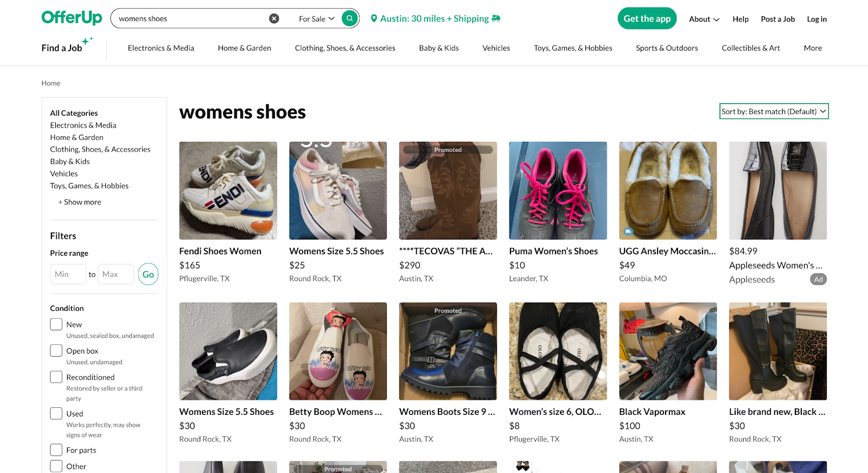Open the More categories menu
Image resolution: width=868 pixels, height=473 pixels.
click(x=813, y=48)
